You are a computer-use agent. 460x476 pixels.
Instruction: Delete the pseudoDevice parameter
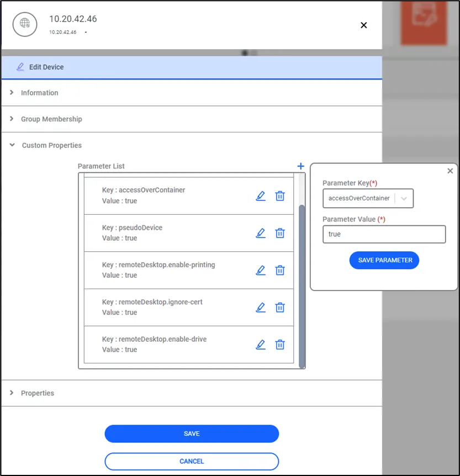[280, 233]
